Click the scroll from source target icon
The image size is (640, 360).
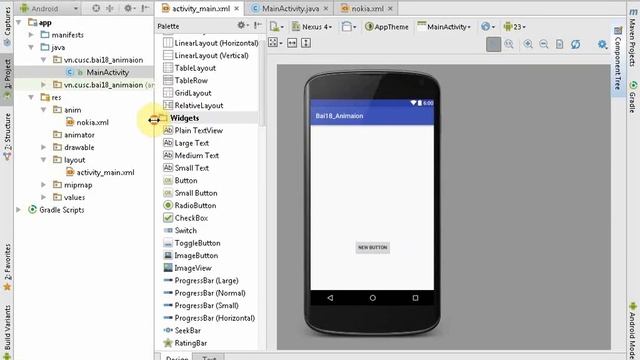[96, 8]
